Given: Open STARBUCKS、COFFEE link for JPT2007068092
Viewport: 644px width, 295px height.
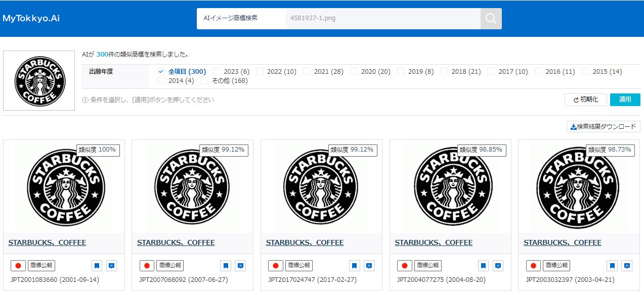Looking at the screenshot, I should click(x=176, y=243).
